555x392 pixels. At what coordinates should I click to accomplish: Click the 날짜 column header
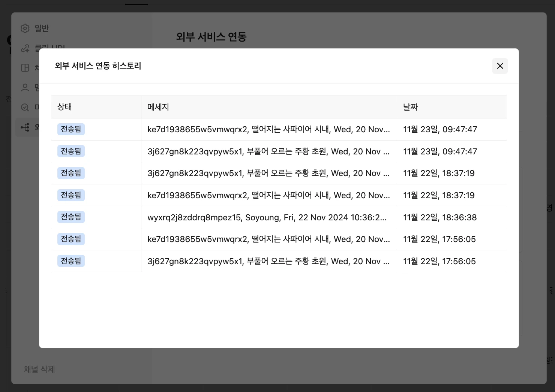pos(410,107)
